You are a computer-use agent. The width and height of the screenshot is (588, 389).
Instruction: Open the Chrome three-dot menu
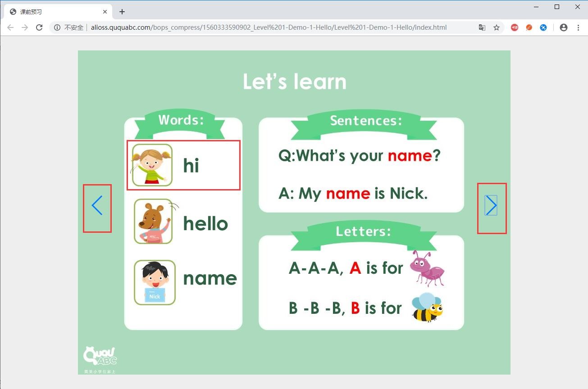coord(578,27)
